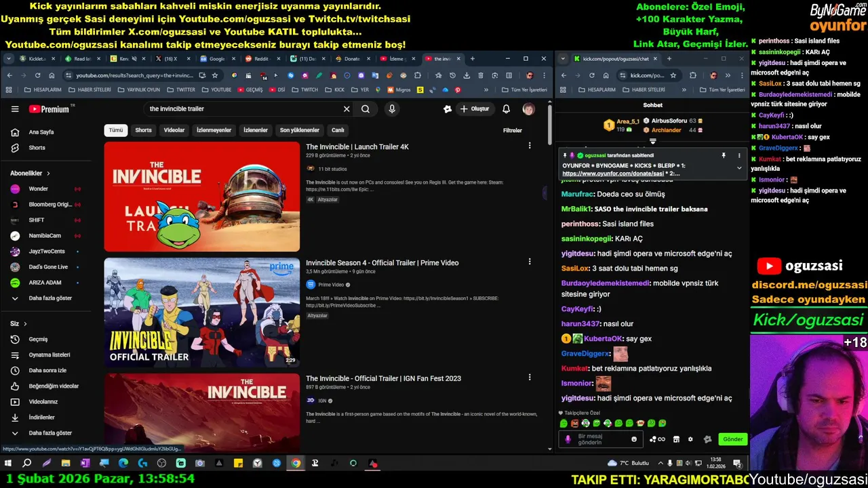Image resolution: width=868 pixels, height=488 pixels.
Task: Open the TWITCH bookmark folder
Action: (304, 89)
